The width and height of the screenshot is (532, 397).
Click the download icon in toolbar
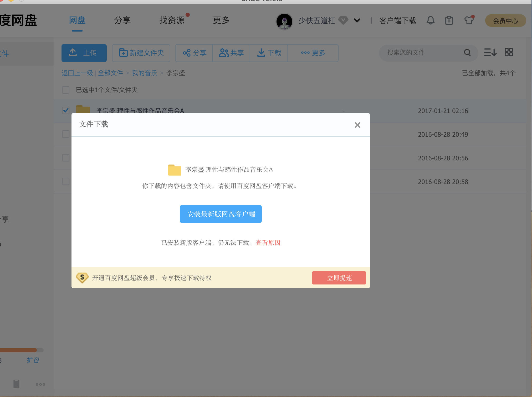point(261,53)
